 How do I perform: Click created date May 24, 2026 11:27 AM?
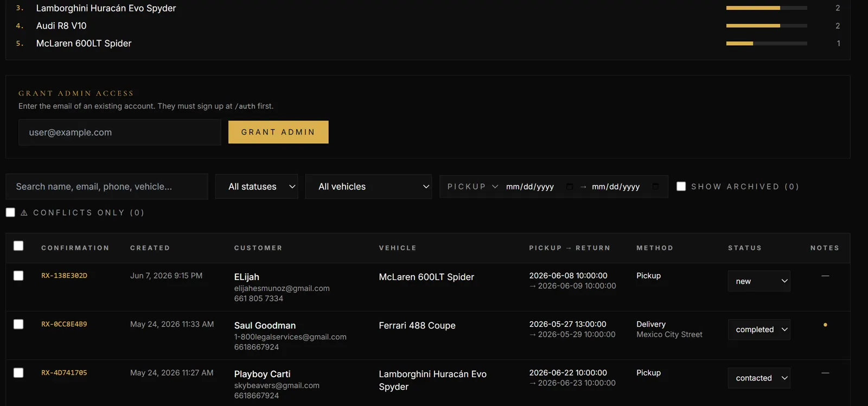[x=172, y=373]
